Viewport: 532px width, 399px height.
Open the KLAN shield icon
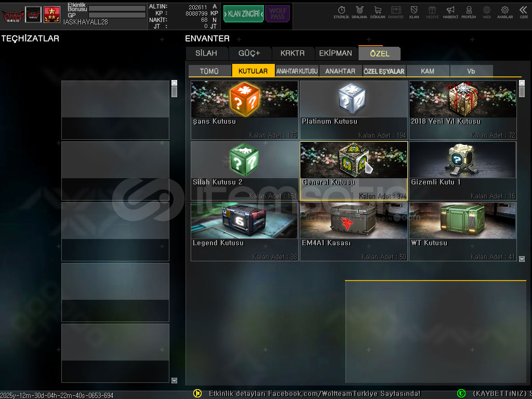coord(414,12)
